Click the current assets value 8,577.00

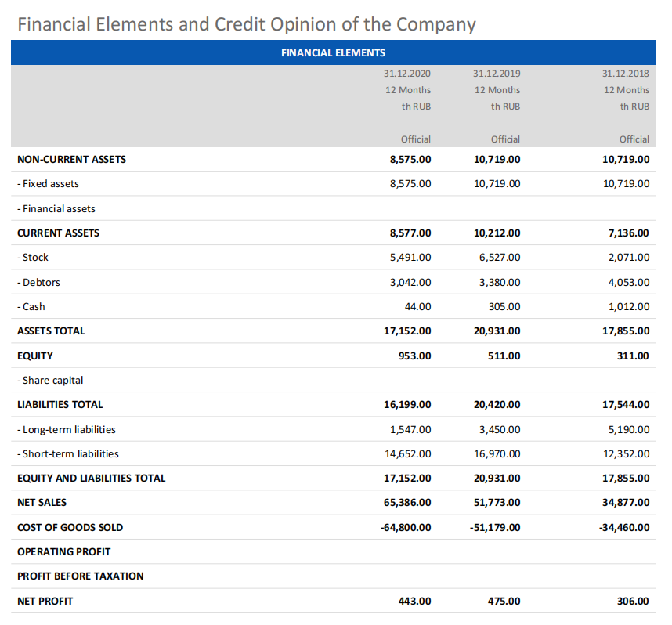410,233
